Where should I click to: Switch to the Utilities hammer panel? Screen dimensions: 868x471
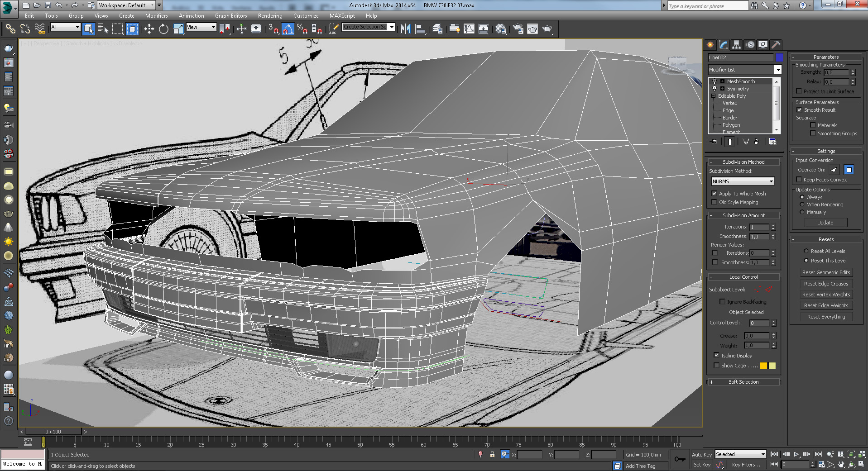tap(776, 45)
